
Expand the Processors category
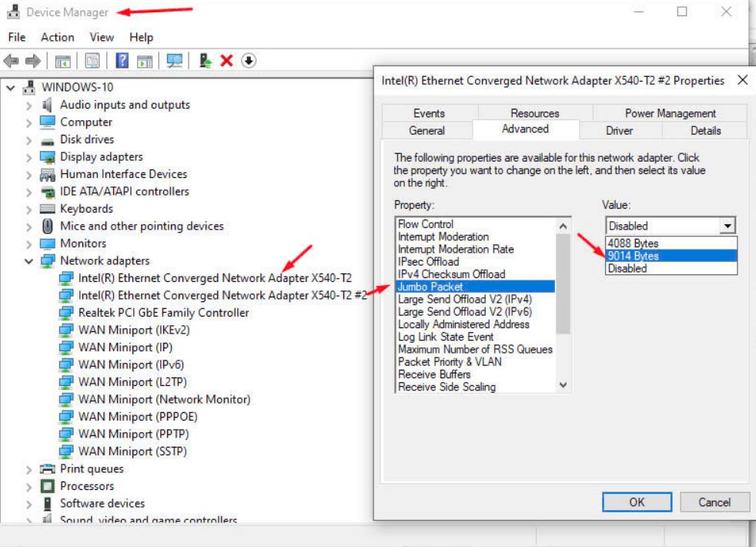click(x=29, y=487)
